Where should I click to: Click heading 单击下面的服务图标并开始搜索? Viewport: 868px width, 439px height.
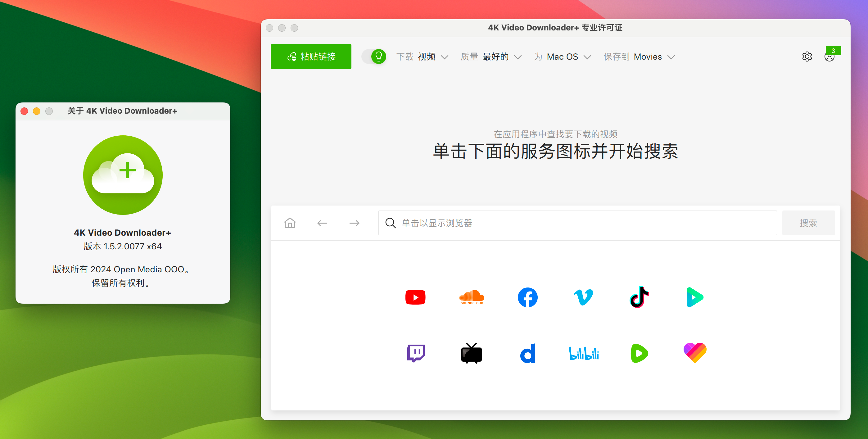(x=555, y=151)
